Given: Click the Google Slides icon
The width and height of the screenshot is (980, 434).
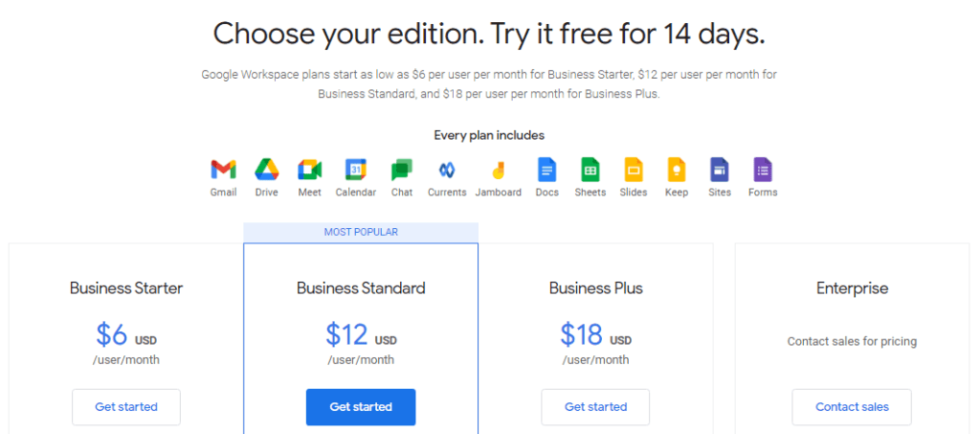Looking at the screenshot, I should [x=634, y=171].
